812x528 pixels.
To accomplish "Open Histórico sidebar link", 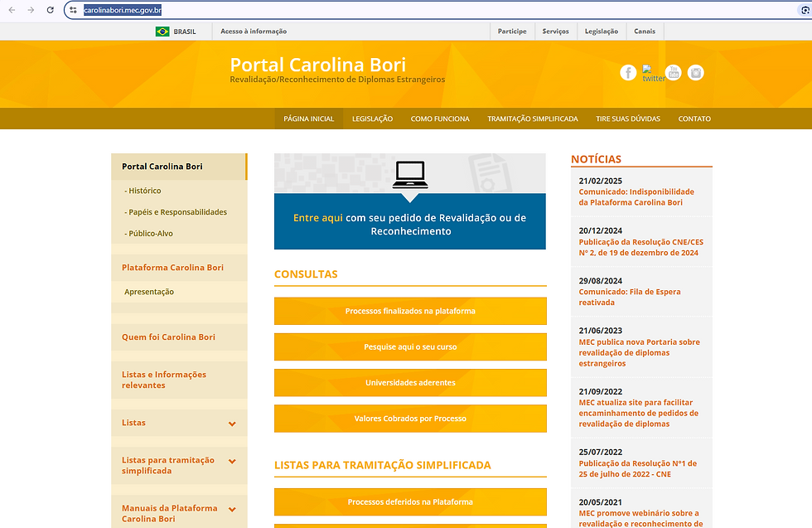I will (143, 191).
